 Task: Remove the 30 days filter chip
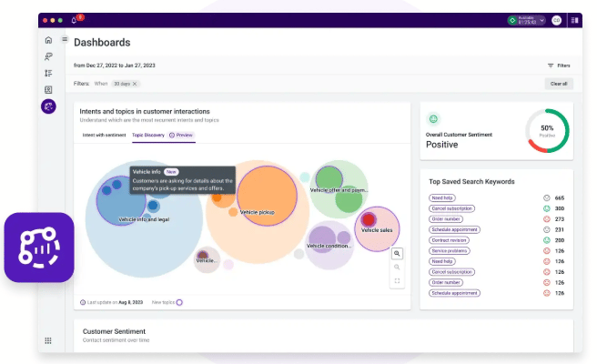[x=135, y=84]
